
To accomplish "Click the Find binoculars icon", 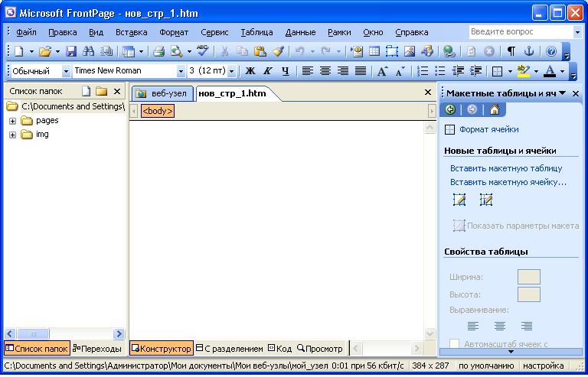I will tap(89, 51).
